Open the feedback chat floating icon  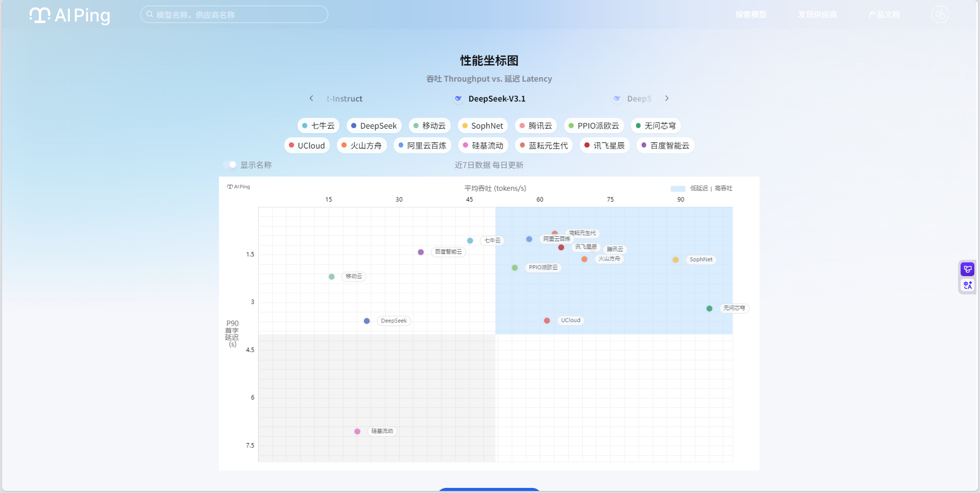(968, 269)
